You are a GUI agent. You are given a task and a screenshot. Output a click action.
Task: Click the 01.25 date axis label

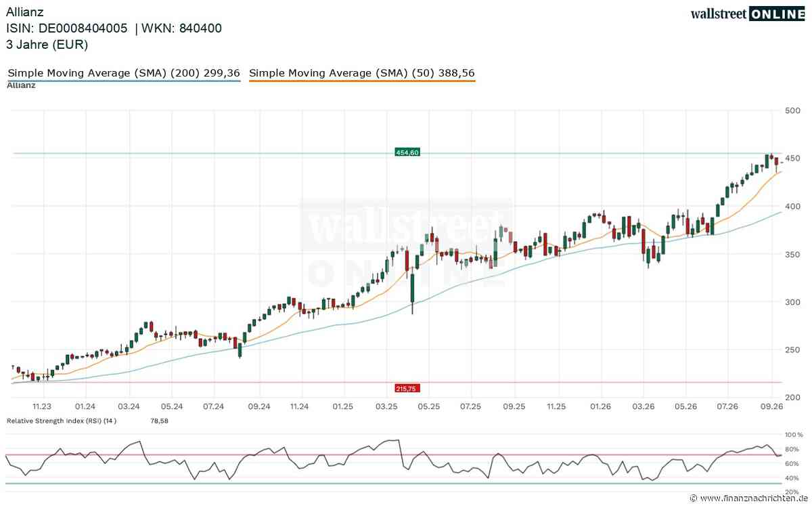pyautogui.click(x=343, y=406)
